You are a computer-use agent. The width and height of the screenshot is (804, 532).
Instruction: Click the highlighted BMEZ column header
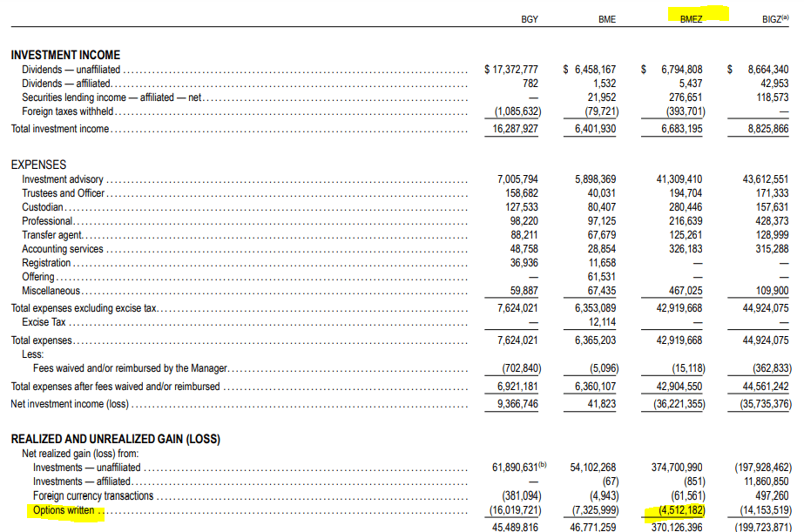[x=691, y=19]
